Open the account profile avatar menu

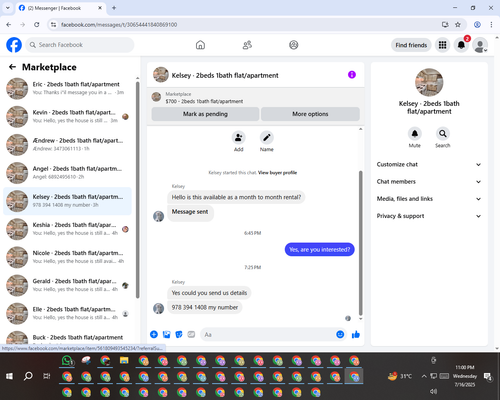(480, 45)
